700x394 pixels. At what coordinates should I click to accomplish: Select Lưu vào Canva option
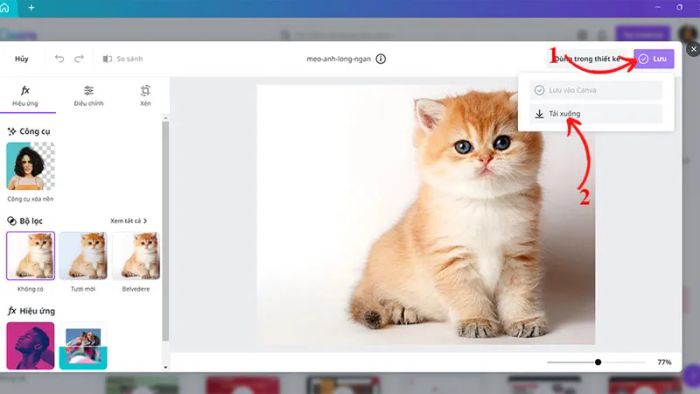tap(596, 90)
